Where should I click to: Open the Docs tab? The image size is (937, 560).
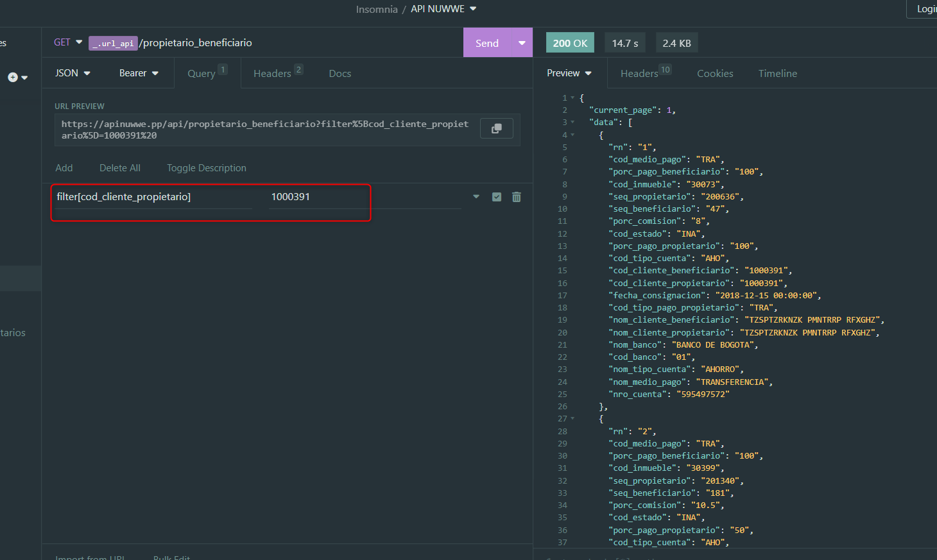click(340, 73)
